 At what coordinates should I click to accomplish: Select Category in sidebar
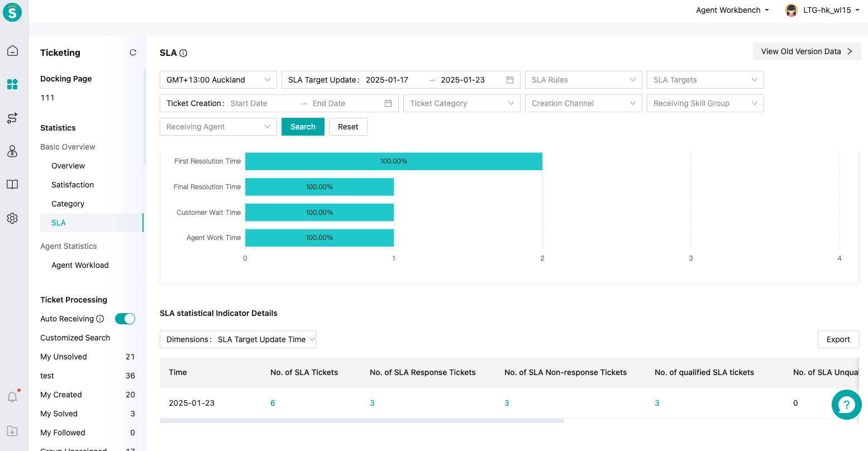[68, 204]
